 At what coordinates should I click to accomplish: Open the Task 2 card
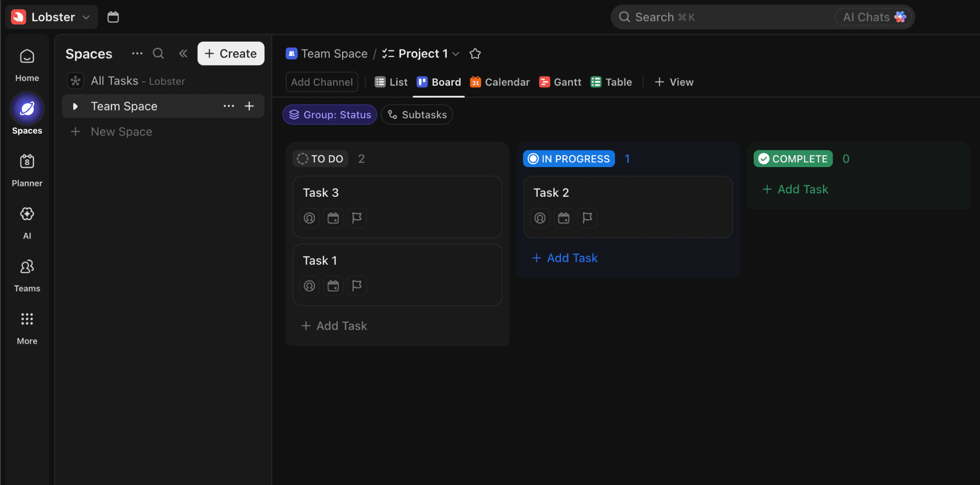(628, 207)
